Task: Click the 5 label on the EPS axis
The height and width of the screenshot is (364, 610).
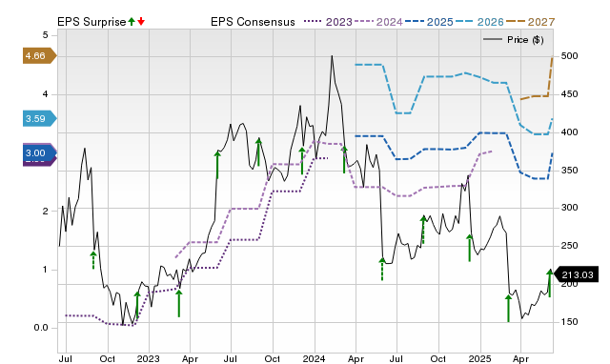Action: [45, 35]
